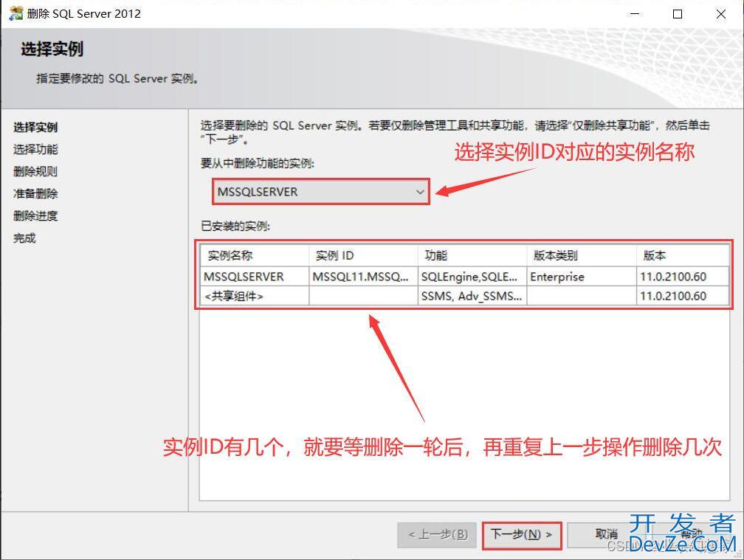Viewport: 744px width, 560px height.
Task: Click the 功能 column header
Action: point(472,255)
